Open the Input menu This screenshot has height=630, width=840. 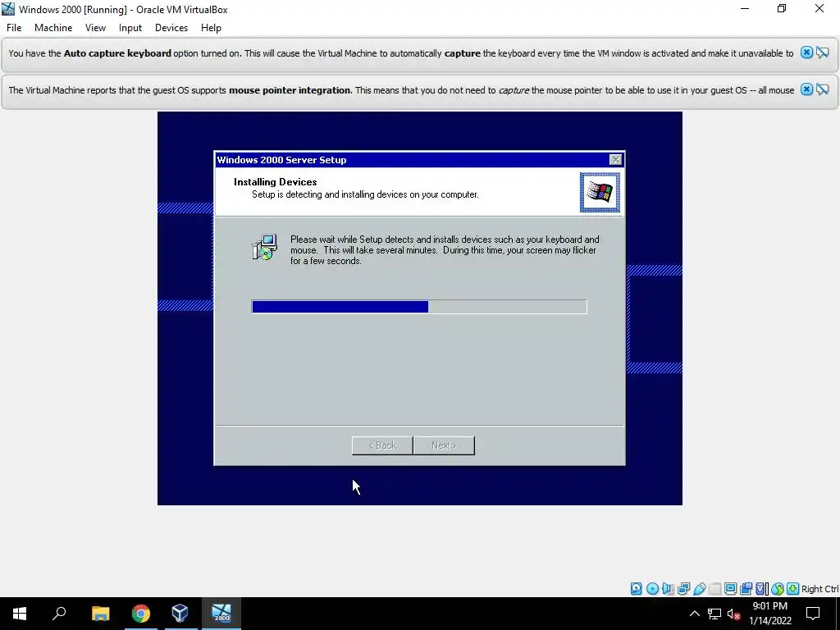tap(130, 28)
